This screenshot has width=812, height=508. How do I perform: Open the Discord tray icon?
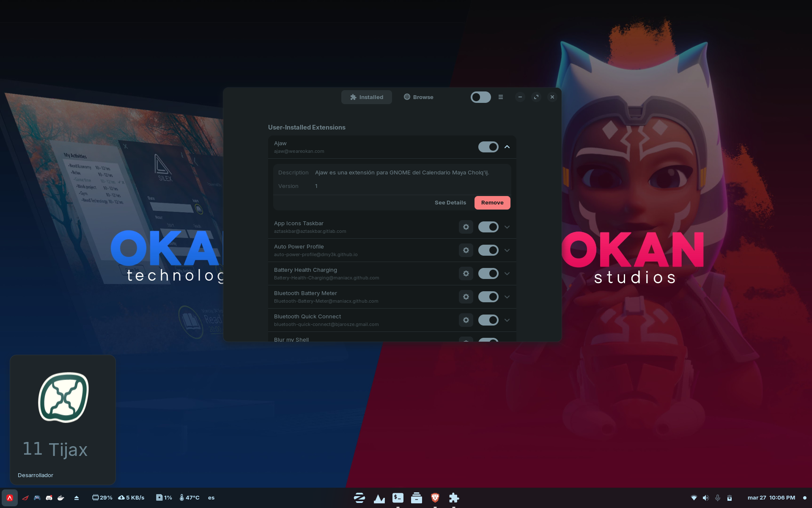click(x=49, y=498)
